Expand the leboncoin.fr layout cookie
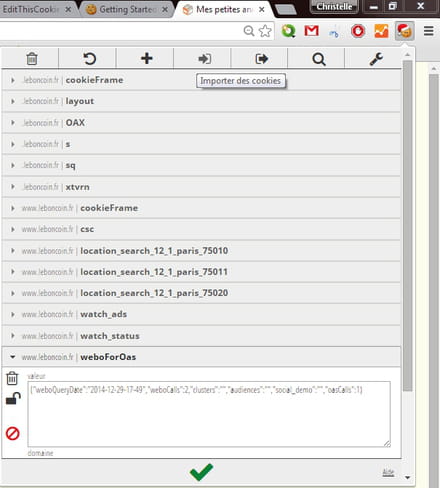The width and height of the screenshot is (440, 488). pos(201,101)
